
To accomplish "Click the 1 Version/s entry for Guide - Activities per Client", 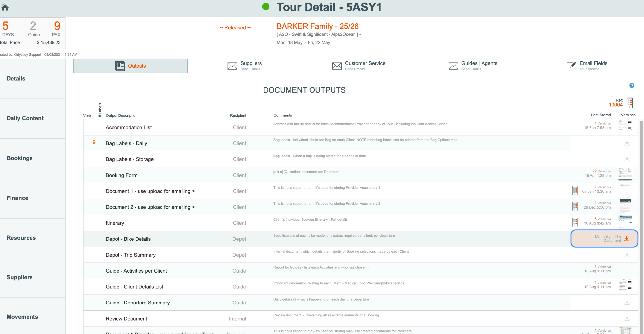I will [x=603, y=267].
